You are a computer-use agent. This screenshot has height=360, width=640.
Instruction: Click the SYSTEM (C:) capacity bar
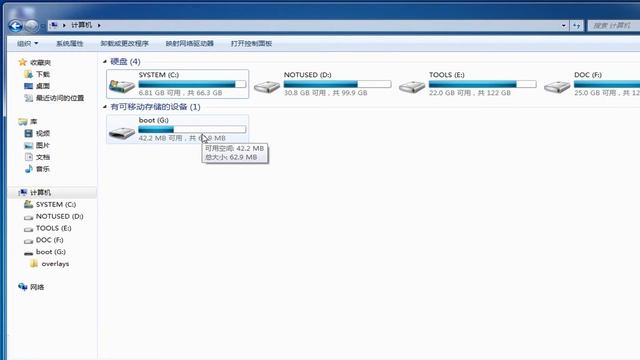(192, 84)
